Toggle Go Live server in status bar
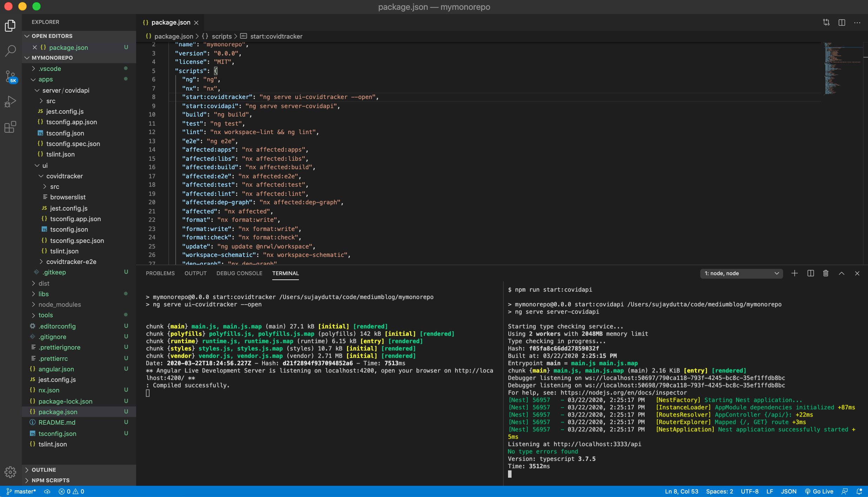Image resolution: width=868 pixels, height=497 pixels. coord(819,491)
